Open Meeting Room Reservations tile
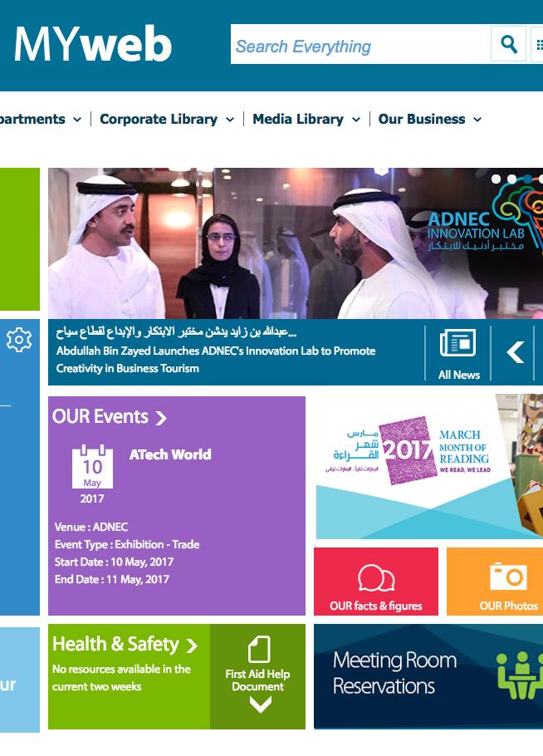 [x=428, y=676]
